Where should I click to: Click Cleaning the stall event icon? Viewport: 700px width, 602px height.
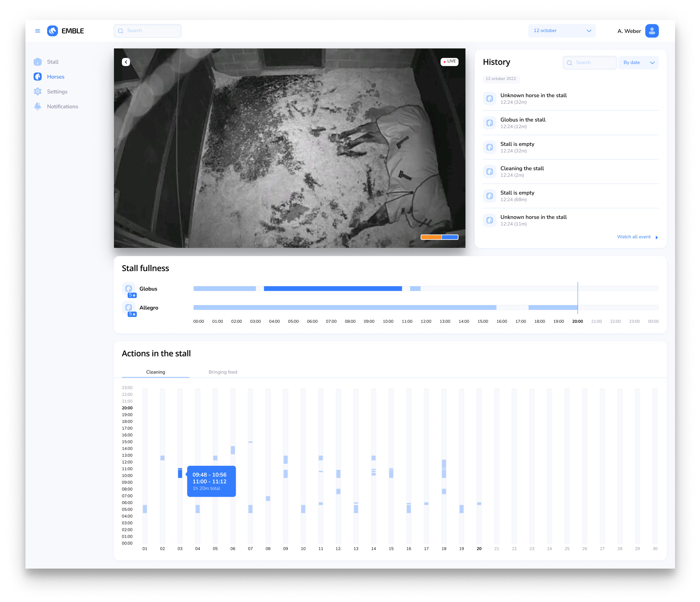pyautogui.click(x=490, y=171)
